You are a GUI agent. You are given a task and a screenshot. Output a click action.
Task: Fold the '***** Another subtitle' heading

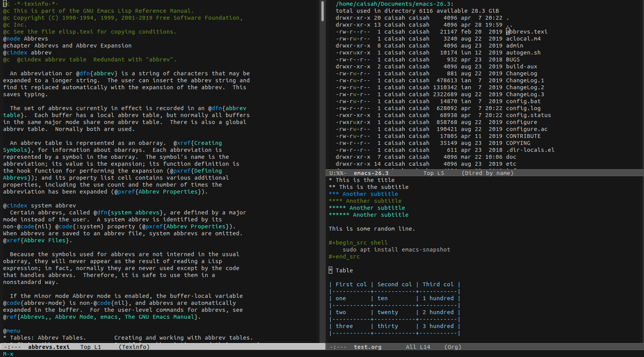click(x=367, y=208)
